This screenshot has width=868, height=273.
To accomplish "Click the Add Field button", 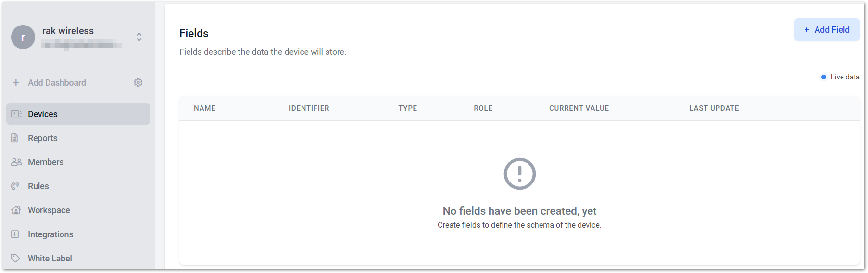I will click(x=827, y=30).
